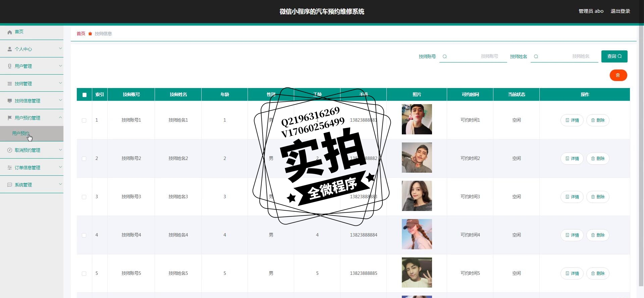Open 详情 for row 技师账号3

572,197
